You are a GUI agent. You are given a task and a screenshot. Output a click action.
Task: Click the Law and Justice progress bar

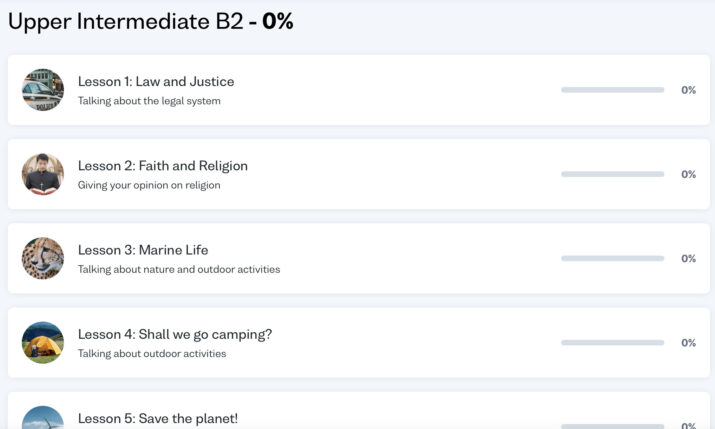click(x=612, y=90)
